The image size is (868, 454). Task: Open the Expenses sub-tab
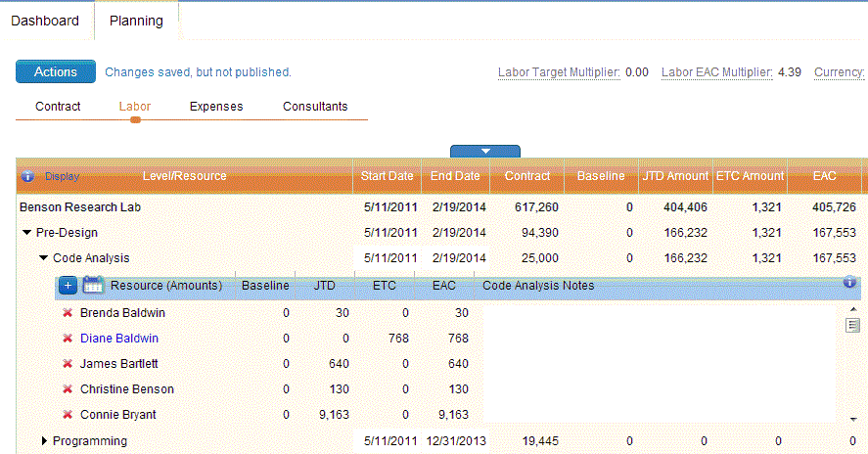[x=216, y=107]
